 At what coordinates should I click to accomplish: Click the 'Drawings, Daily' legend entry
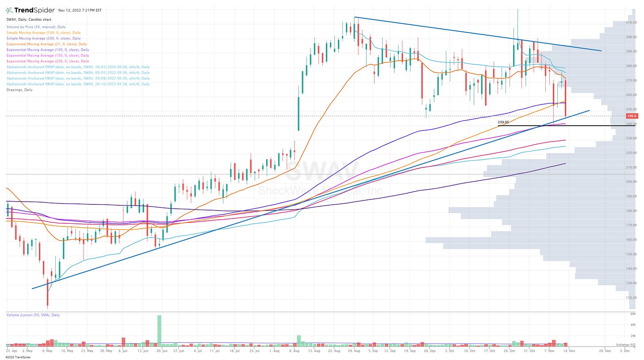(x=19, y=90)
